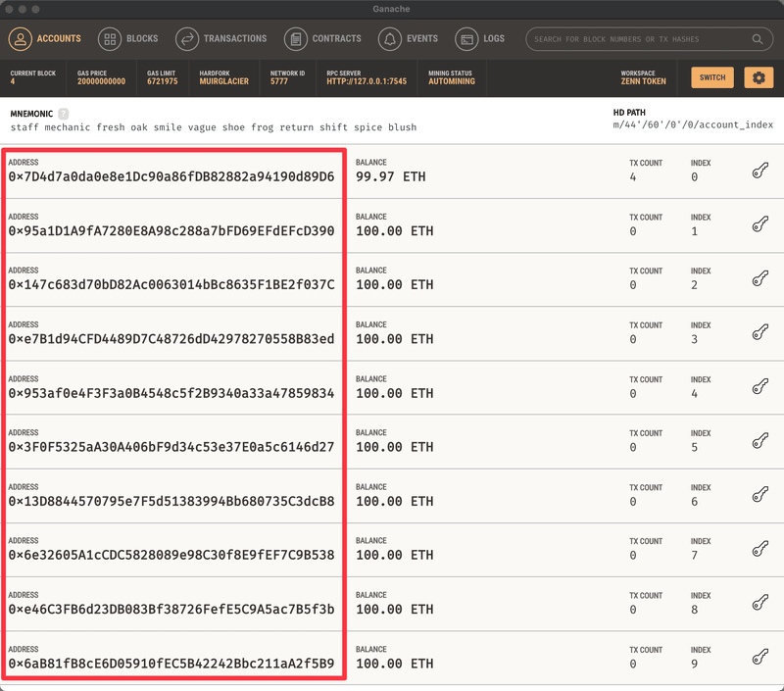The height and width of the screenshot is (691, 784).
Task: Show private key for account index 7
Action: click(x=760, y=549)
